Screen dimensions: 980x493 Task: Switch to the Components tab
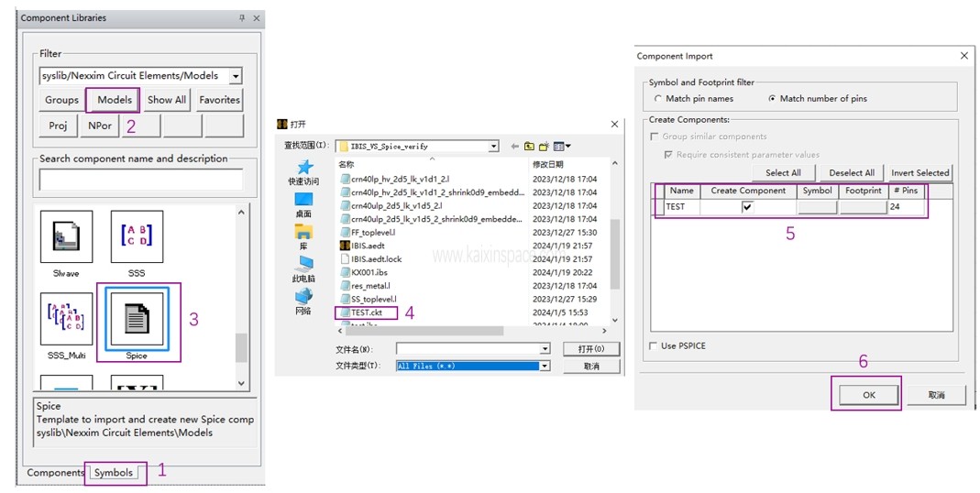[55, 473]
